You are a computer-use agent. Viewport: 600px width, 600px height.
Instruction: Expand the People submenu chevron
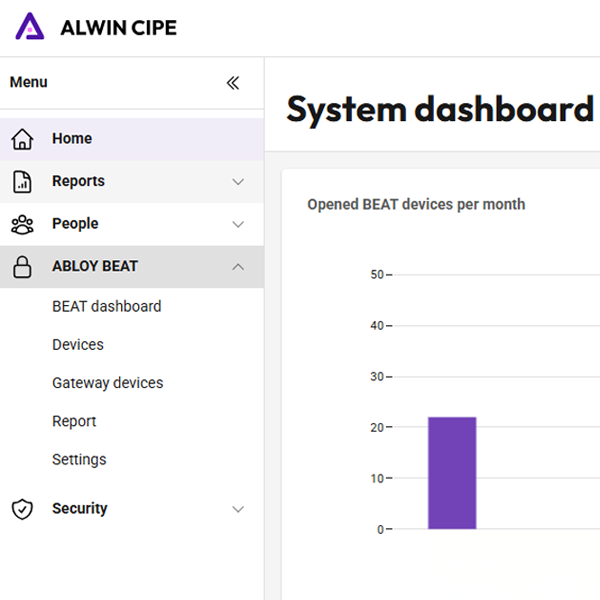[238, 224]
